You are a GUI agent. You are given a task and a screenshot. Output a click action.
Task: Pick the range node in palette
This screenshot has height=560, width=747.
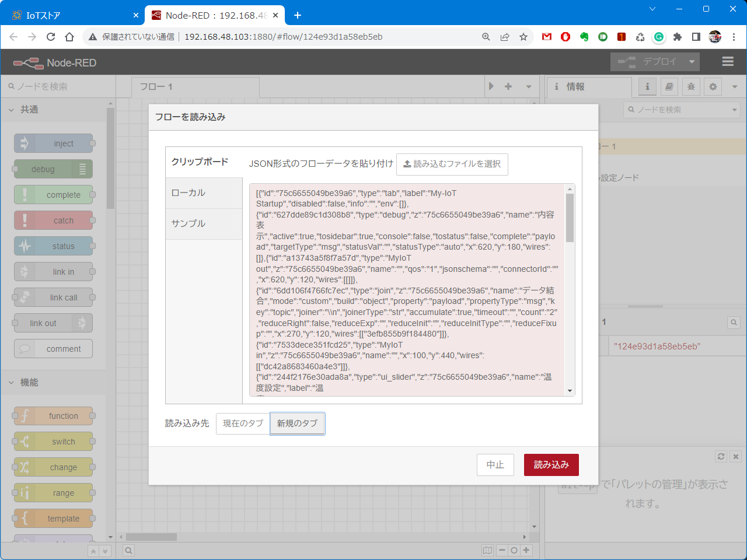point(53,493)
